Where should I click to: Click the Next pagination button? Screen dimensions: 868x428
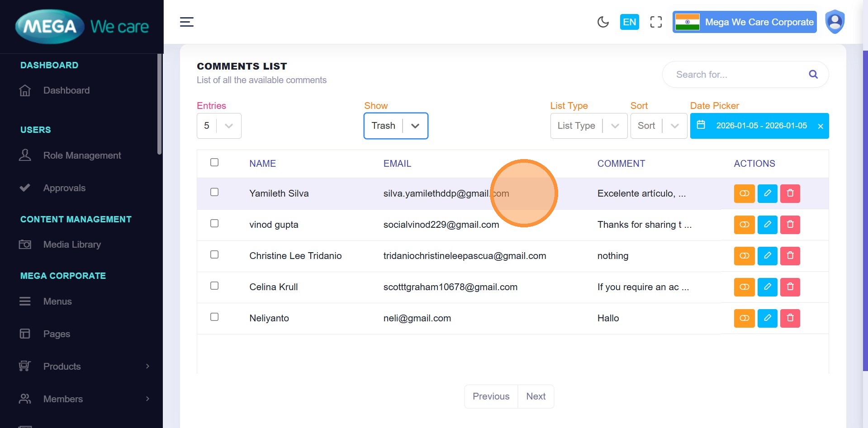tap(536, 396)
